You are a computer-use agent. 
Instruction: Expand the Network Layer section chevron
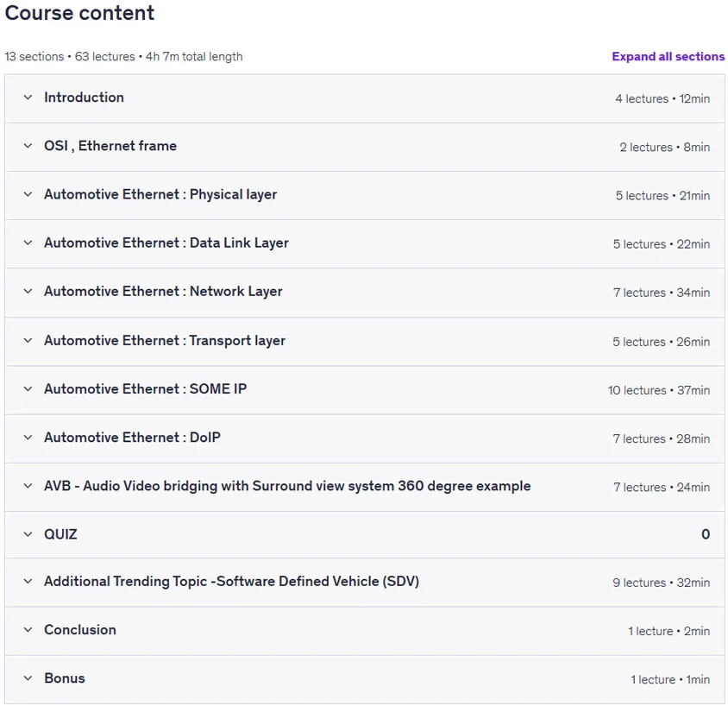pyautogui.click(x=28, y=291)
